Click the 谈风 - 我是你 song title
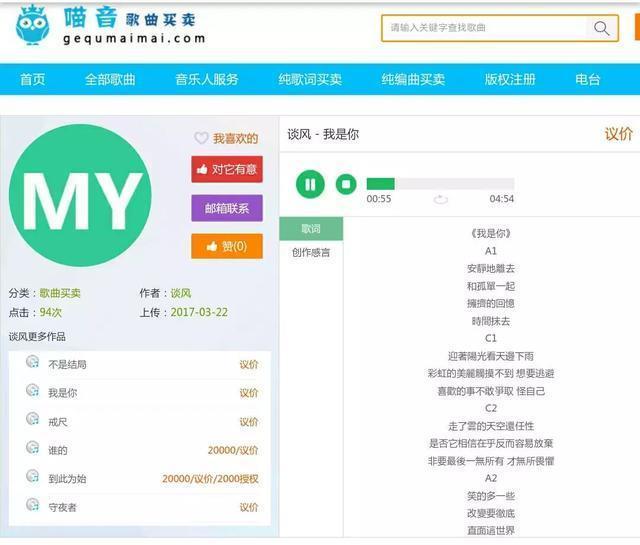 click(x=323, y=134)
